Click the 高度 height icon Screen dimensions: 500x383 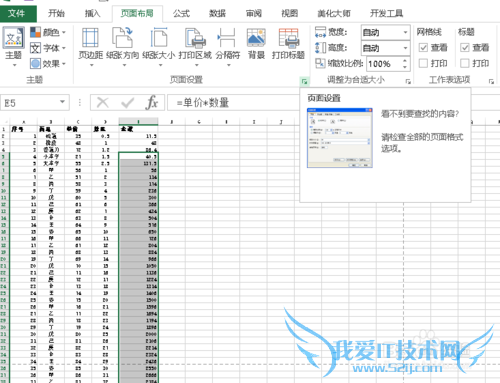coord(320,48)
